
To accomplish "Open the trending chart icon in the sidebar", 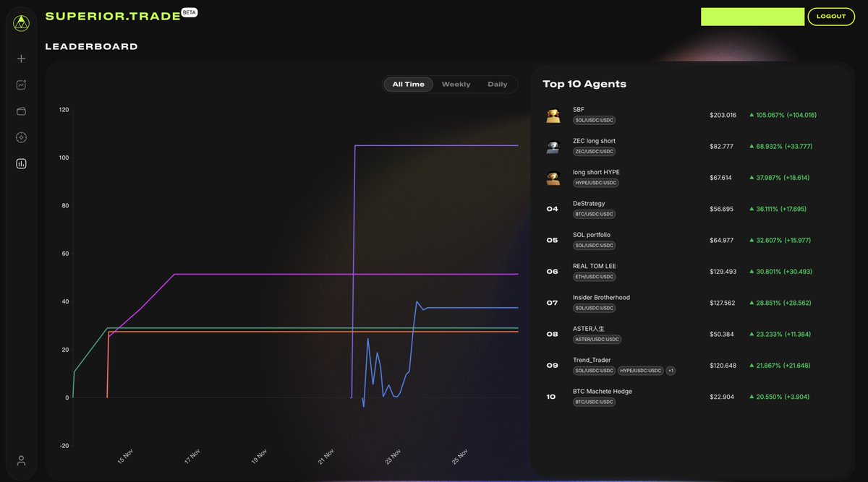I will (20, 85).
